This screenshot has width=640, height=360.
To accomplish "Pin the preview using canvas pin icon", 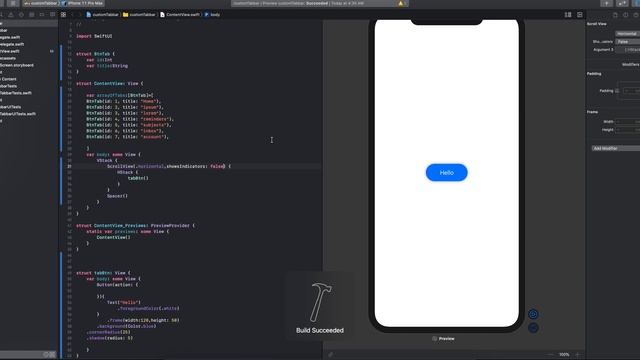I will click(x=331, y=355).
